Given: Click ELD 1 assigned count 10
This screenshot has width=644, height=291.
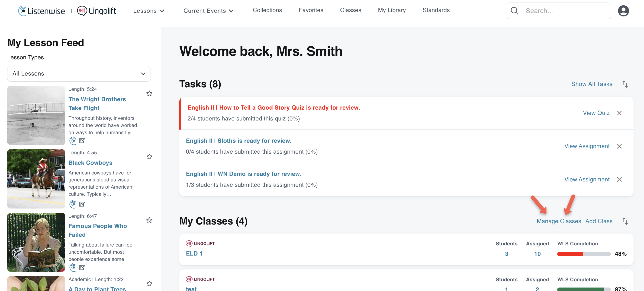Looking at the screenshot, I should (537, 254).
